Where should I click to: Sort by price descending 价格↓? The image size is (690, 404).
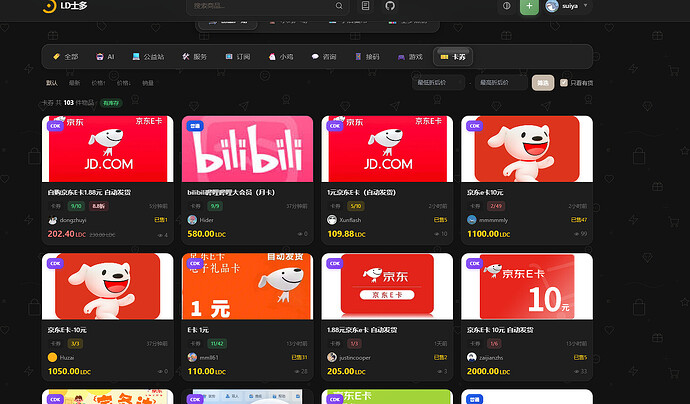point(124,83)
